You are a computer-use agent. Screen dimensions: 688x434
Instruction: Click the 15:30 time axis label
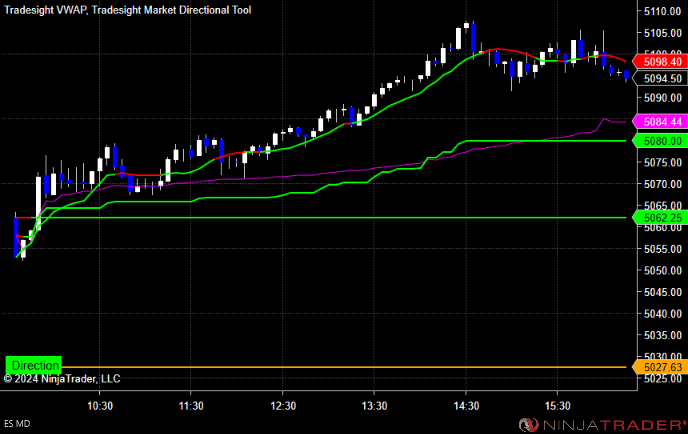558,406
